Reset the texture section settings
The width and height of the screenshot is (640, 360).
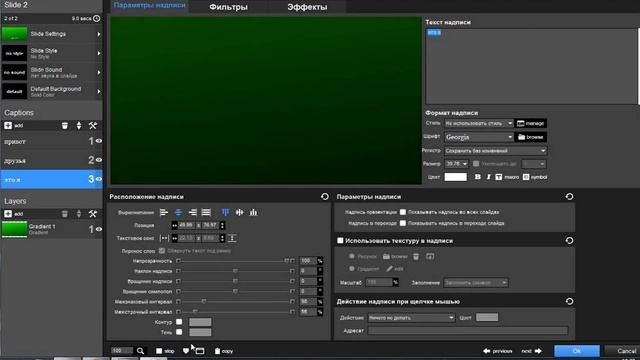(x=569, y=240)
